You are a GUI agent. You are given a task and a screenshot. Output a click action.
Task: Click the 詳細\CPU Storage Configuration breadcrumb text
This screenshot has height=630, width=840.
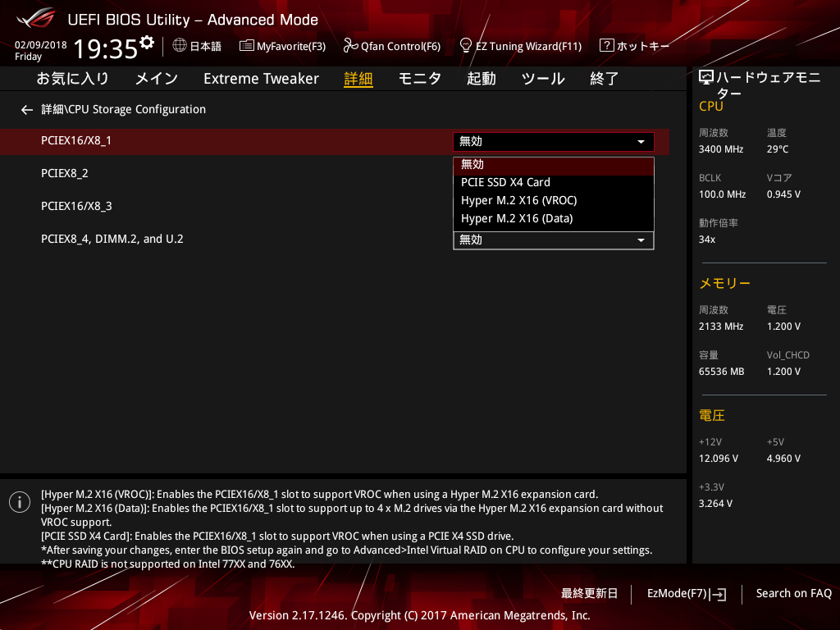click(123, 109)
